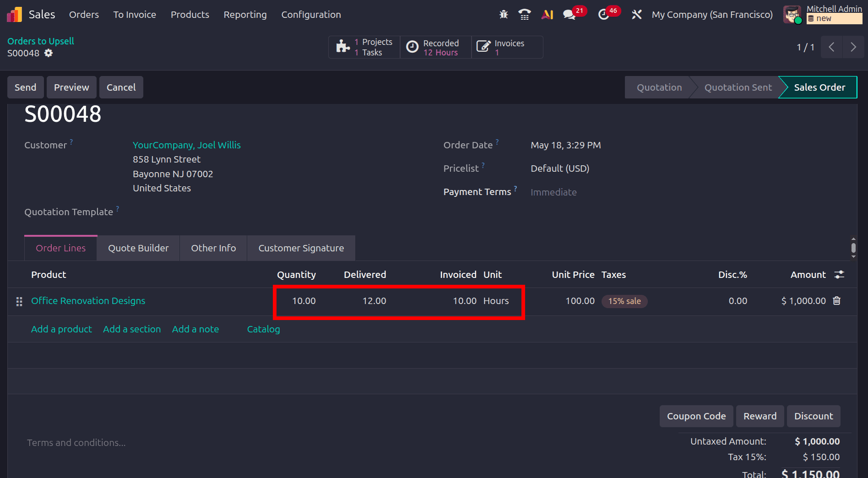Click Add a note link
Viewport: 868px width, 478px height.
point(195,329)
